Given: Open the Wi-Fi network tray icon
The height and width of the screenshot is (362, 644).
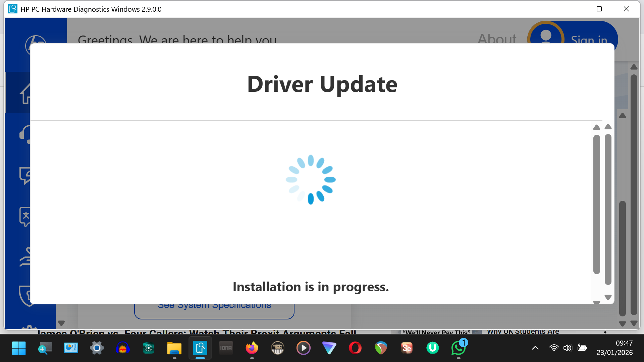Looking at the screenshot, I should 554,348.
